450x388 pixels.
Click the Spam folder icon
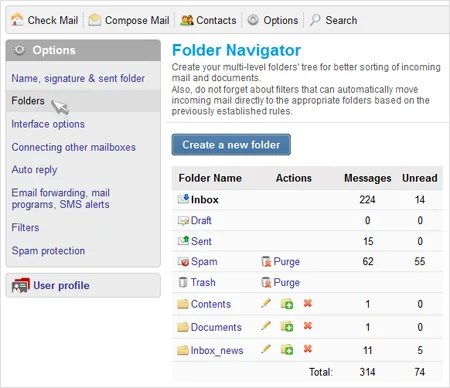point(183,262)
